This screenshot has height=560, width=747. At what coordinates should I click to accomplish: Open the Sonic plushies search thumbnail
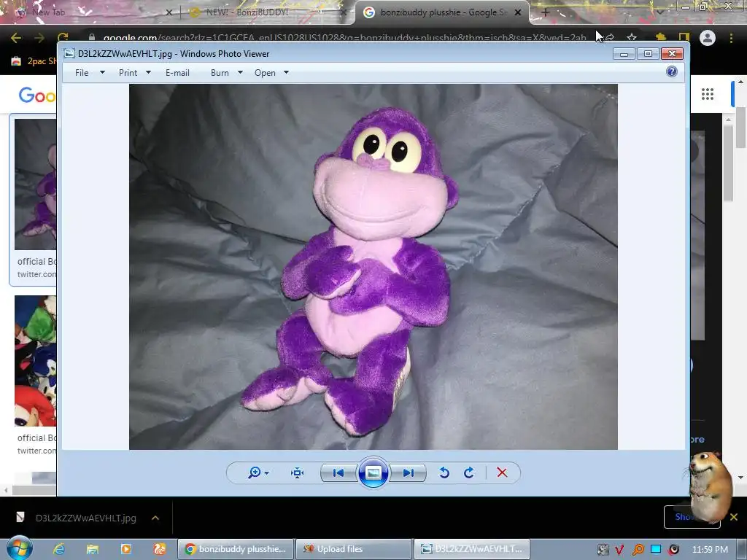tap(35, 360)
